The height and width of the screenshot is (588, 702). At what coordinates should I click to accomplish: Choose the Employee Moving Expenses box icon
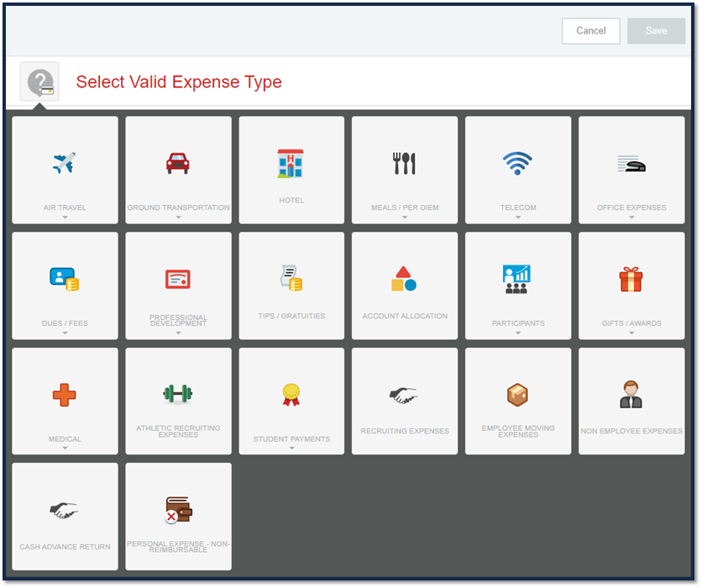click(x=517, y=395)
